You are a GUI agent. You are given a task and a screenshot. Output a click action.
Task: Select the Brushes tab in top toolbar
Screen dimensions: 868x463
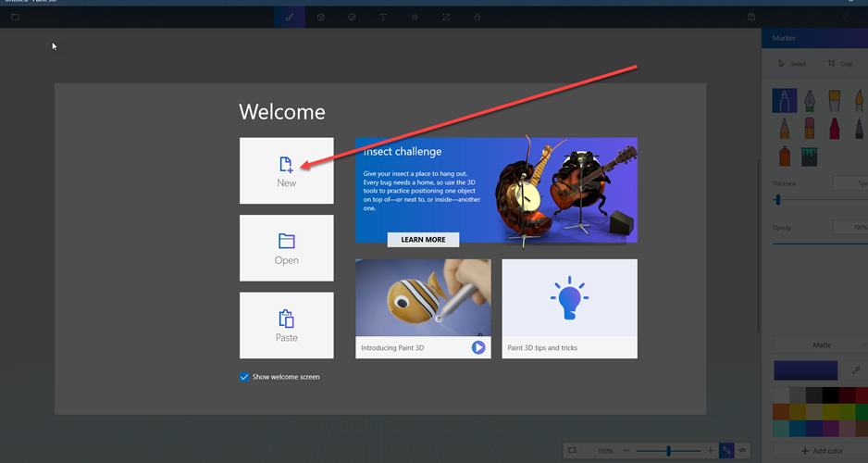pos(290,18)
